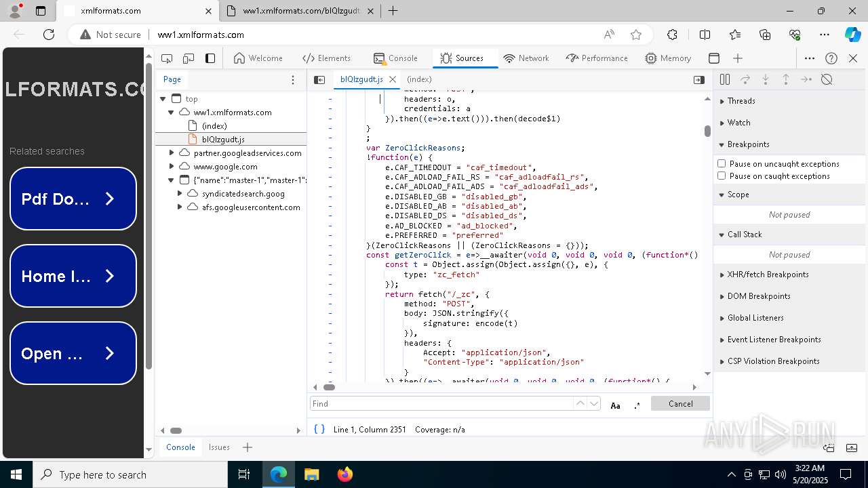
Task: Cancel the Find bar
Action: pyautogui.click(x=680, y=403)
